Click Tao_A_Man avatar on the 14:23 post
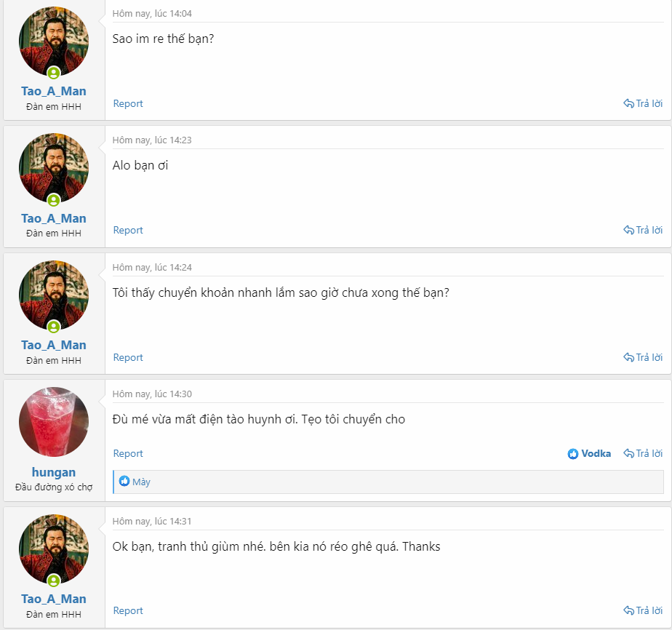Screen dimensions: 672x630 click(54, 168)
